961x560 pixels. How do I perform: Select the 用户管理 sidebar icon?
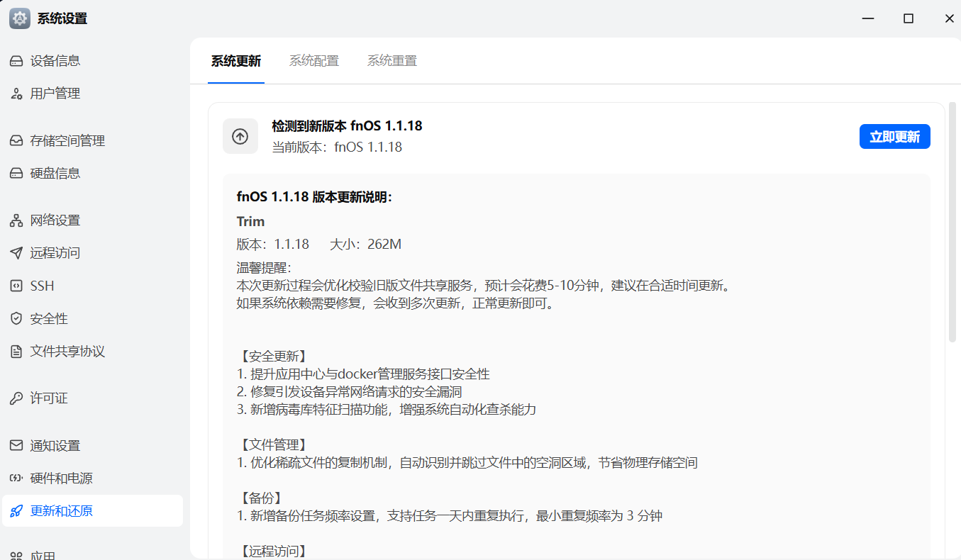[16, 93]
